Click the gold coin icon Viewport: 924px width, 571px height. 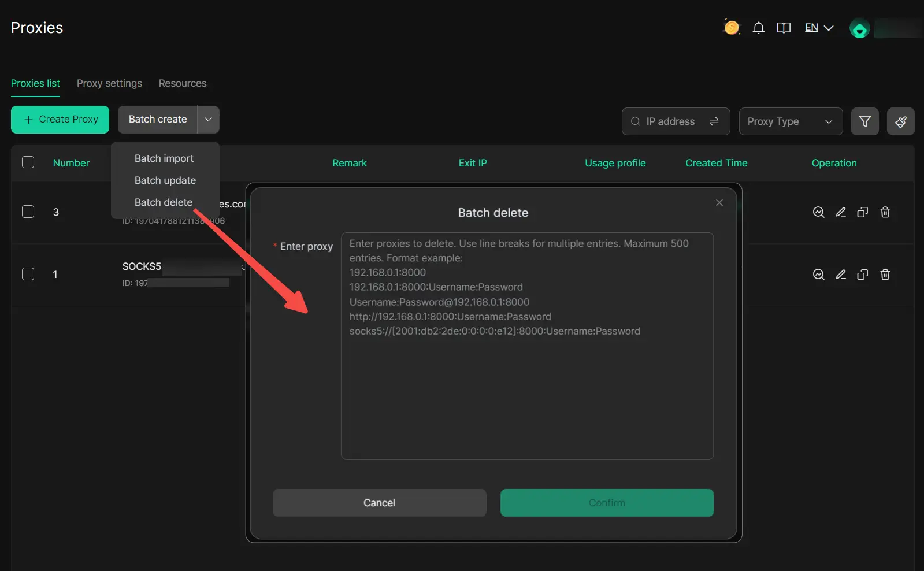point(731,28)
